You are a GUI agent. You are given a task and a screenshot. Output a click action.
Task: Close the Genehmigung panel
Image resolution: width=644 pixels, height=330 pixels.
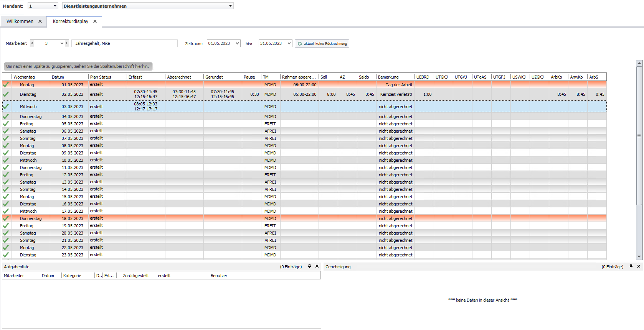pos(639,266)
